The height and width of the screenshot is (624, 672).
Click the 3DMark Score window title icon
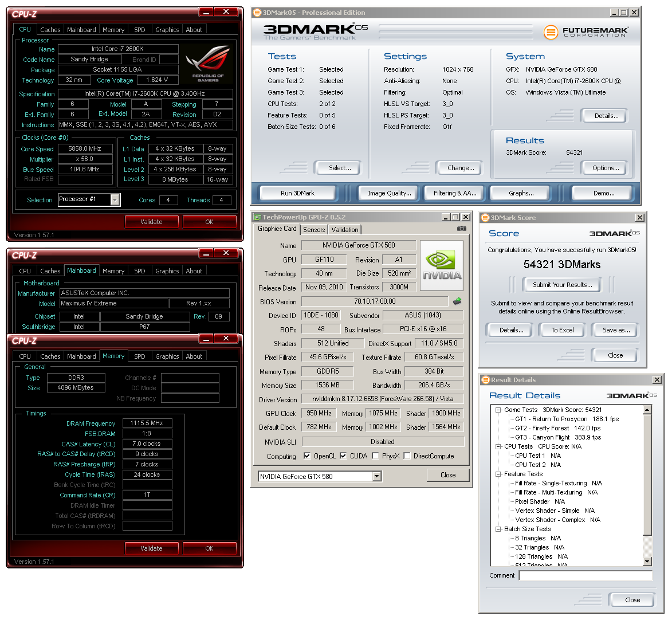tap(485, 218)
